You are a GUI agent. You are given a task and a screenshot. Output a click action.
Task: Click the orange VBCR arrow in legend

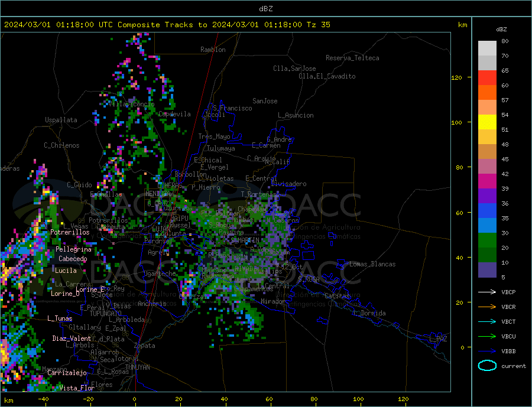tap(488, 307)
